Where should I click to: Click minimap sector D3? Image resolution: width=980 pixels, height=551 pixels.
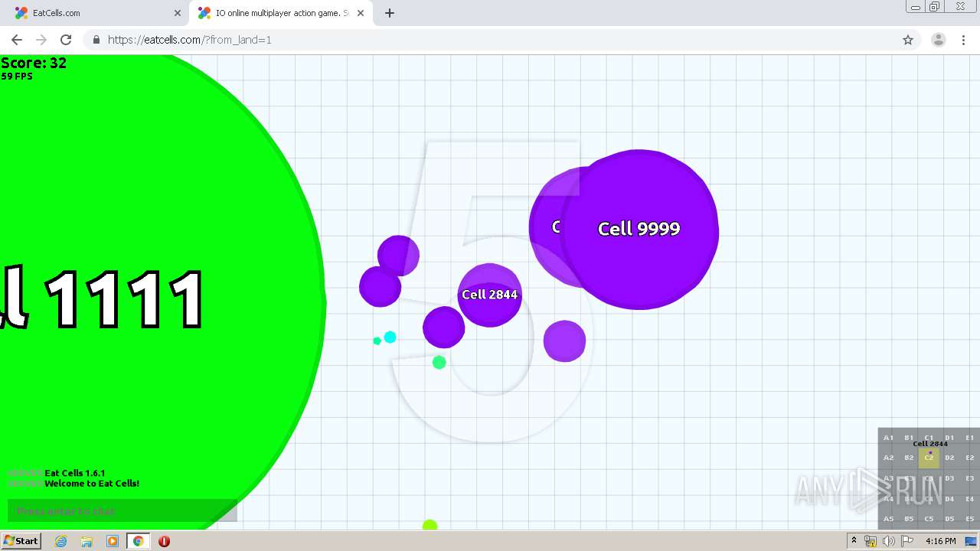(949, 478)
